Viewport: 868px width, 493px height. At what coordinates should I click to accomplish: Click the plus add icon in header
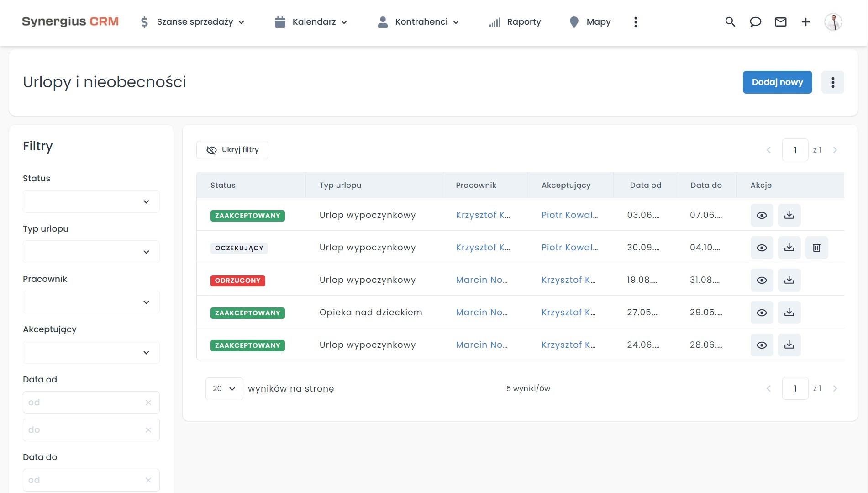tap(806, 22)
